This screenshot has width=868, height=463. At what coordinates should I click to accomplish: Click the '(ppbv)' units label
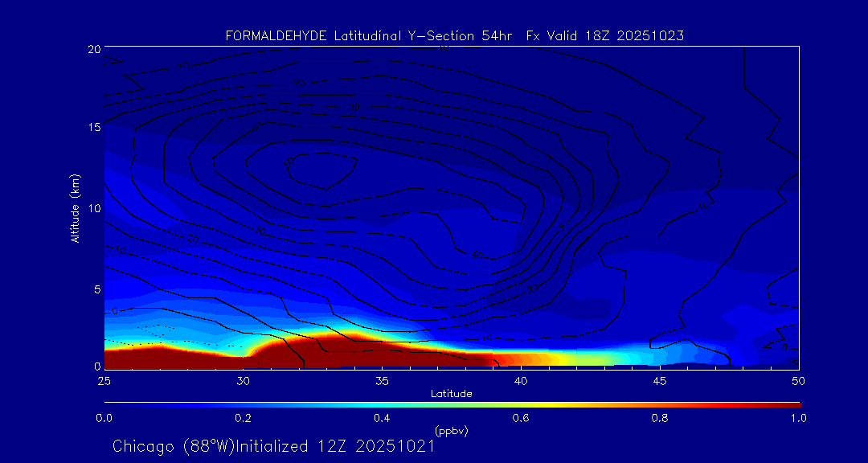(451, 431)
